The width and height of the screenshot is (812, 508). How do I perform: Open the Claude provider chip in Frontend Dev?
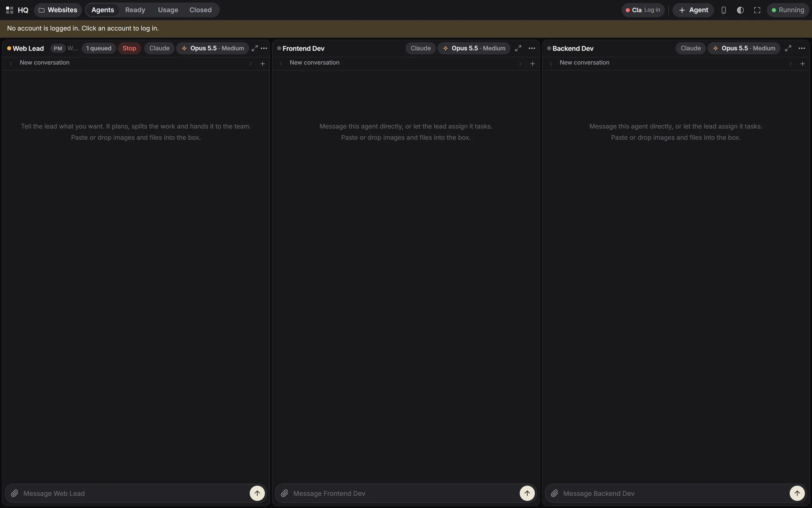(x=421, y=48)
